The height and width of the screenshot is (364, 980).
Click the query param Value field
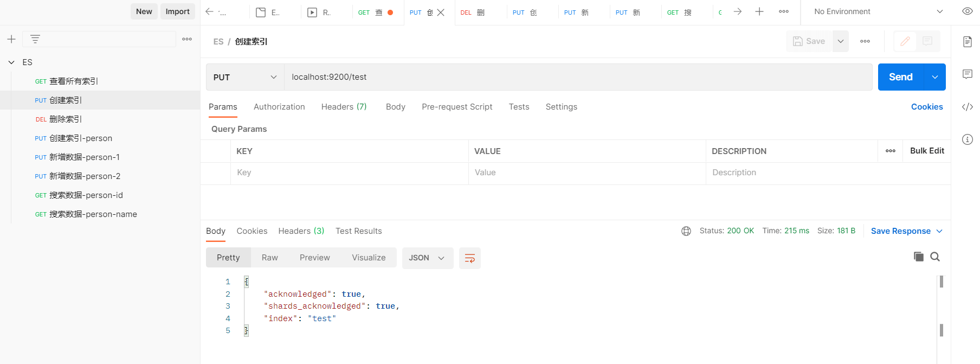tap(587, 173)
